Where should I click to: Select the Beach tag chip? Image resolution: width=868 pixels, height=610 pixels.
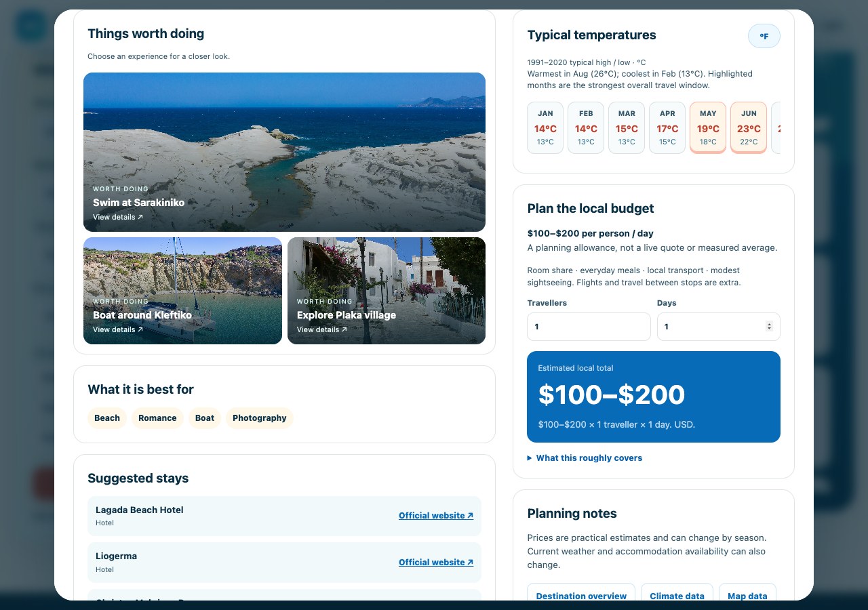[107, 418]
